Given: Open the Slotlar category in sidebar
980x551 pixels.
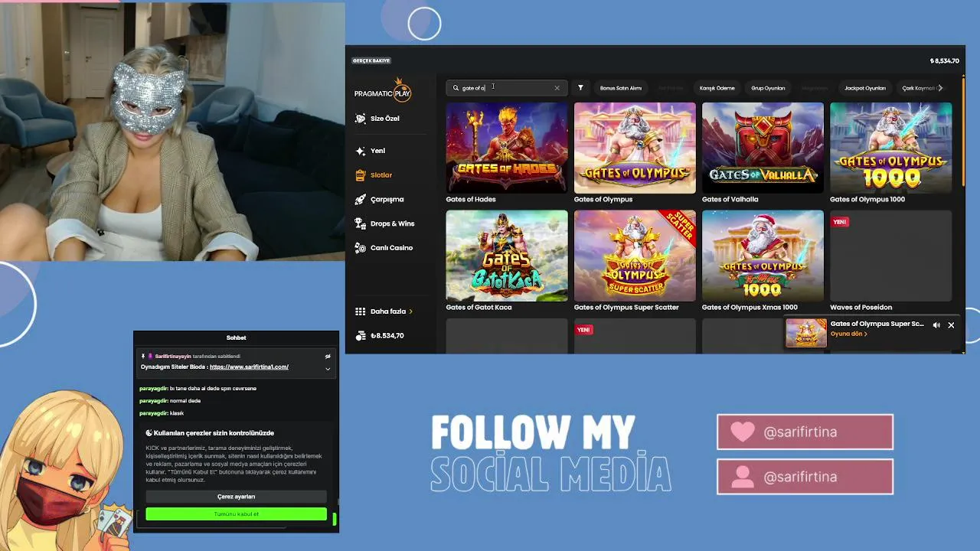Looking at the screenshot, I should coord(374,175).
